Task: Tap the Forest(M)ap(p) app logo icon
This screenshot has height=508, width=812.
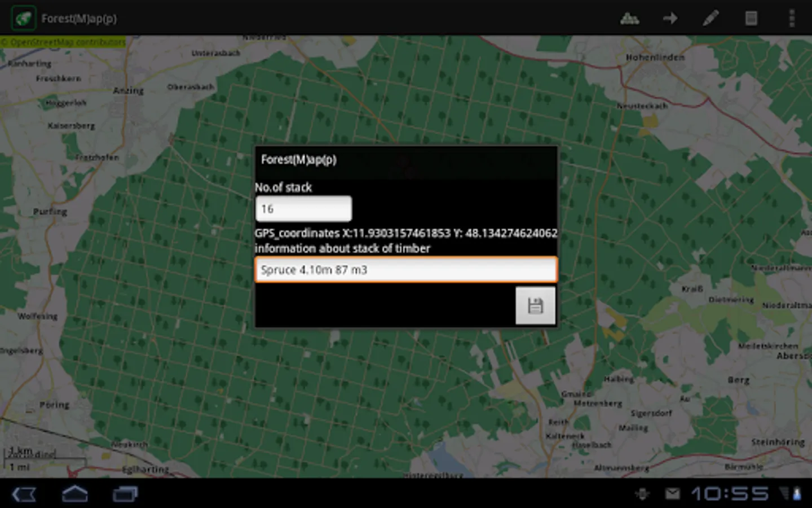Action: coord(23,19)
